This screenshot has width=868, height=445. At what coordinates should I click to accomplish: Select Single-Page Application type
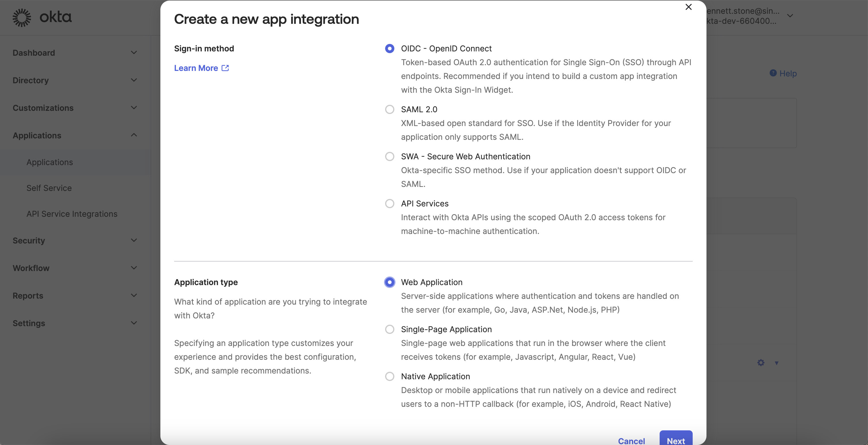click(x=389, y=329)
